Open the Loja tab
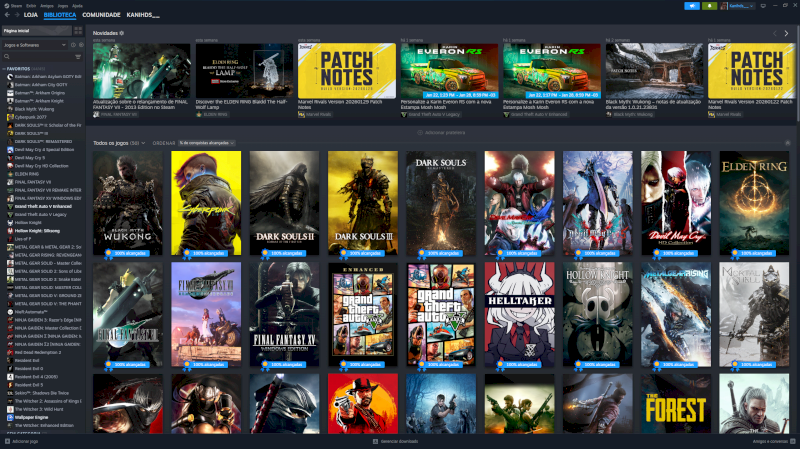Screen dimensions: 800x449 [30, 16]
